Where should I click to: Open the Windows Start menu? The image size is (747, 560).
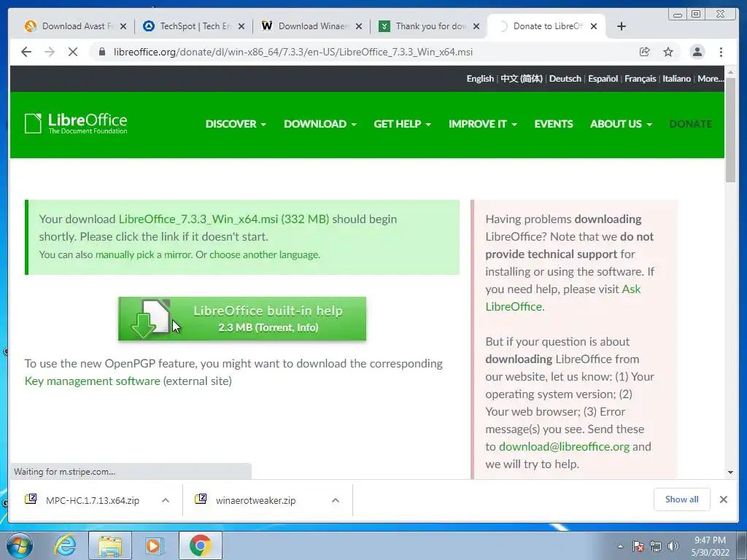pyautogui.click(x=19, y=545)
